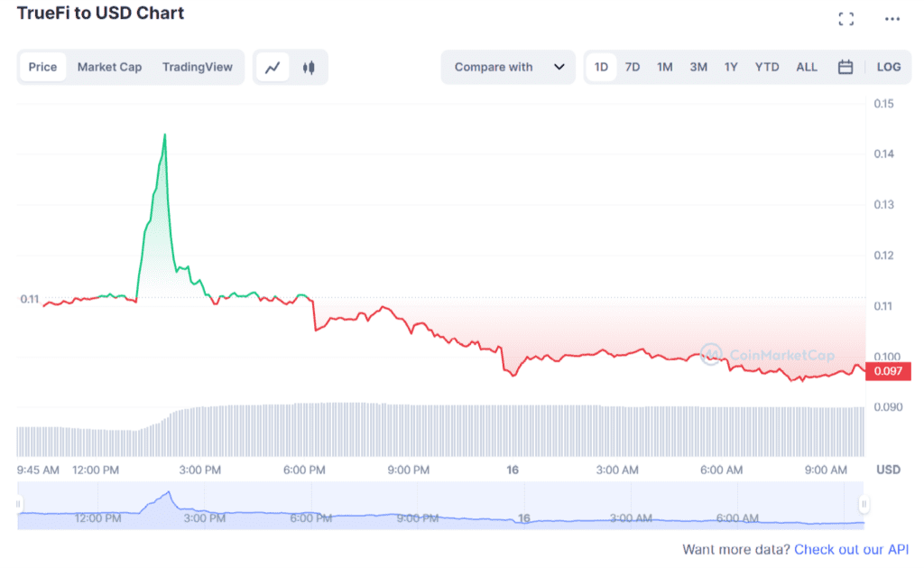Screen dimensions: 924x568
Task: Click the 0.14 y-axis label
Action: (883, 154)
